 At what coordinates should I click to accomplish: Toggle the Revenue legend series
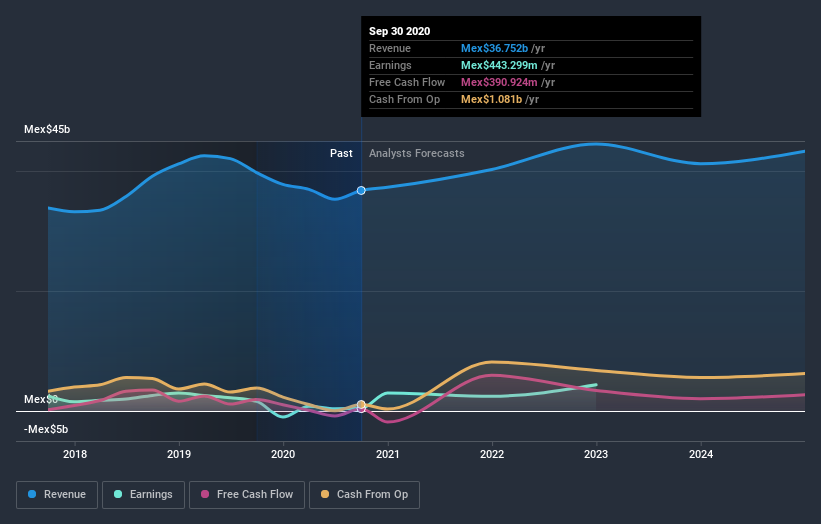click(x=57, y=495)
